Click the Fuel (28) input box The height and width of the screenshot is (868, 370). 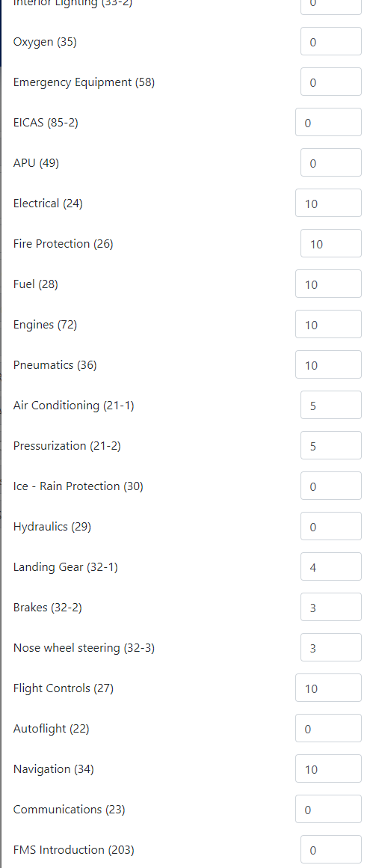click(329, 284)
